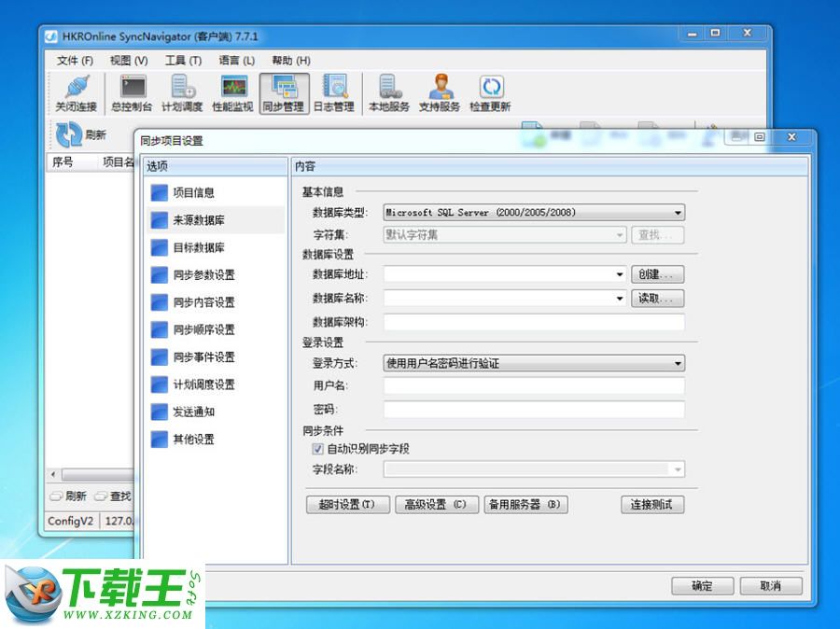Open 同步参数设置 options entry

tap(215, 275)
